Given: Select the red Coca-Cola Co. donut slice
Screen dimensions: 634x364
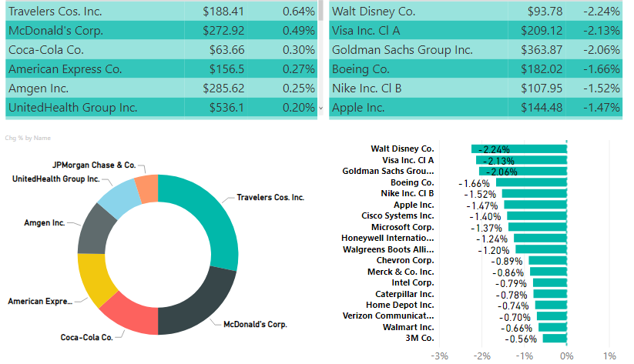Looking at the screenshot, I should (x=132, y=315).
